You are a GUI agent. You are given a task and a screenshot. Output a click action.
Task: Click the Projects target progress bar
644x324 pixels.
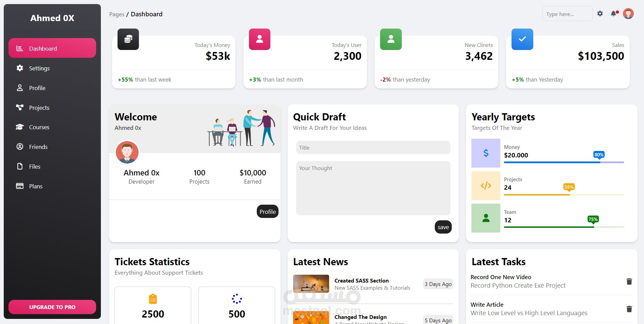(564, 195)
